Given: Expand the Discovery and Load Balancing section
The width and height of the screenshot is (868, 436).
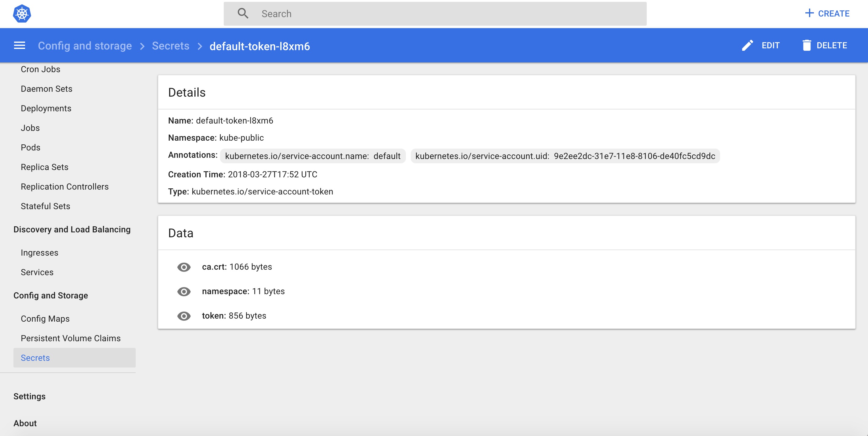Looking at the screenshot, I should 72,229.
